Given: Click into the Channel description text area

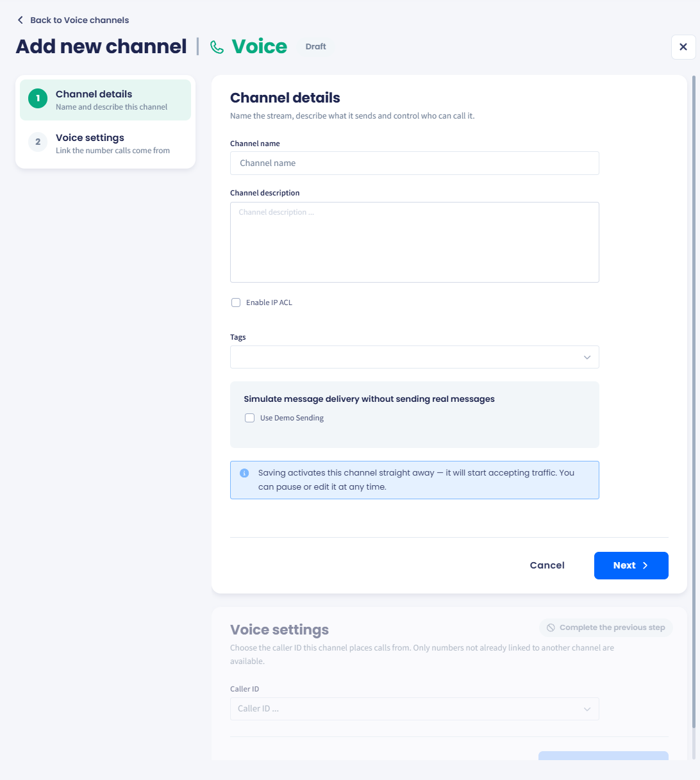Looking at the screenshot, I should 415,242.
